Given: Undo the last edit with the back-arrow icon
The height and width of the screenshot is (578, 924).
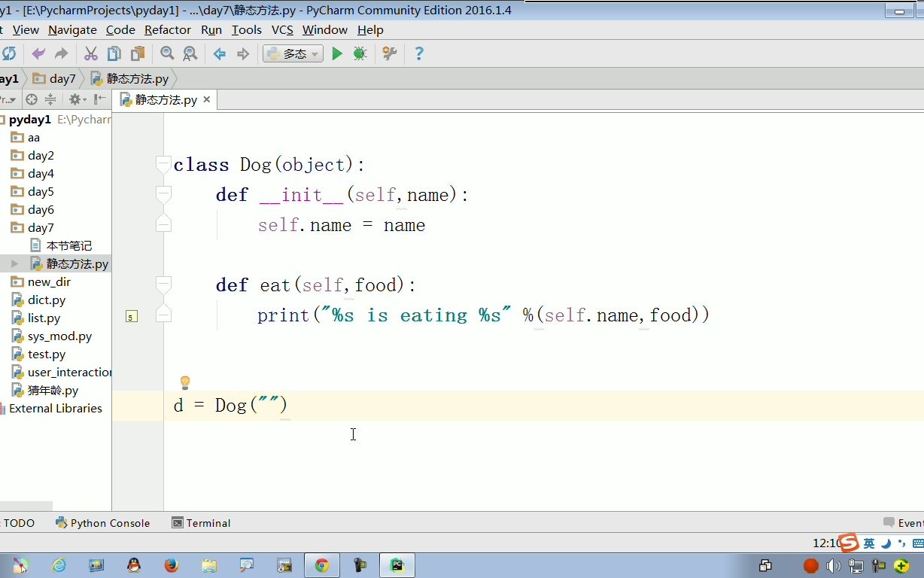Looking at the screenshot, I should tap(37, 53).
